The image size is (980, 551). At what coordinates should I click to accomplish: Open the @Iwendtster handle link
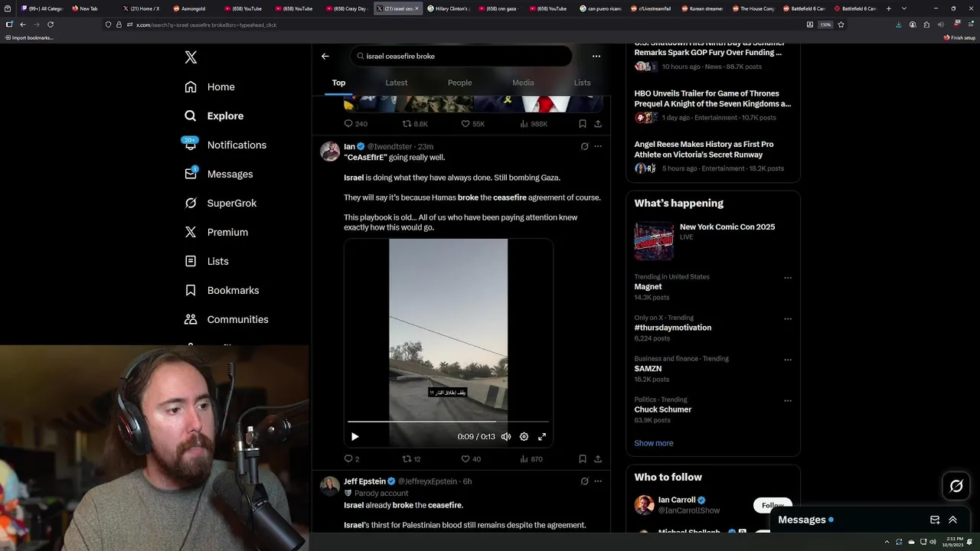click(390, 147)
